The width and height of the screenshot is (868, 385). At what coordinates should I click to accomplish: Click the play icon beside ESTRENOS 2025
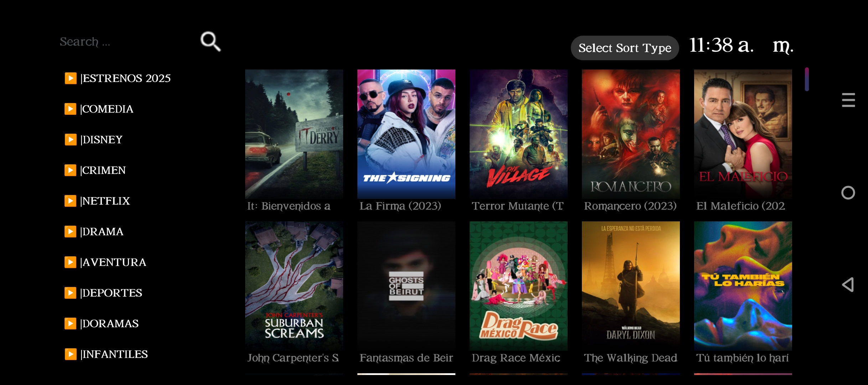71,78
